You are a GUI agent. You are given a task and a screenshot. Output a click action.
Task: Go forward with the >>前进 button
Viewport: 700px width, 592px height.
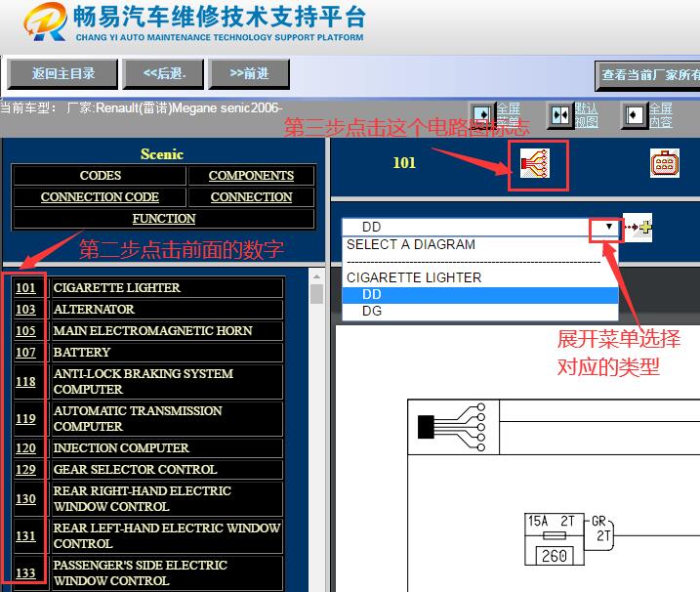pos(249,73)
